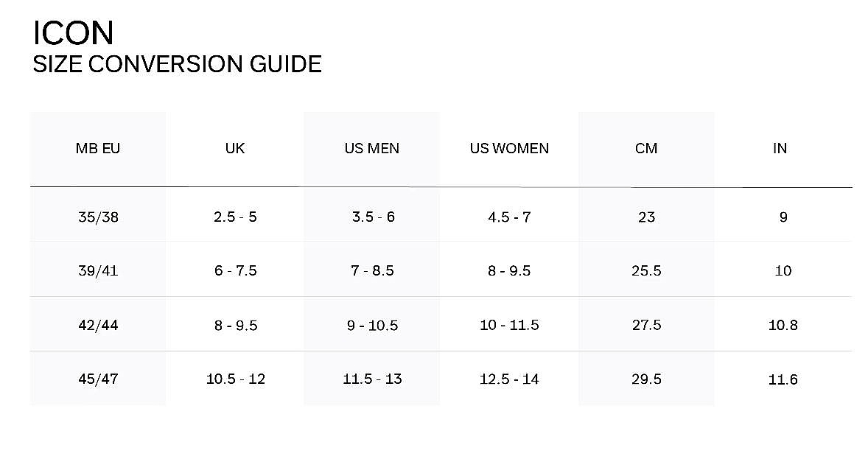Click the 42/44 size row label
Image resolution: width=868 pixels, height=459 pixels.
pyautogui.click(x=98, y=325)
